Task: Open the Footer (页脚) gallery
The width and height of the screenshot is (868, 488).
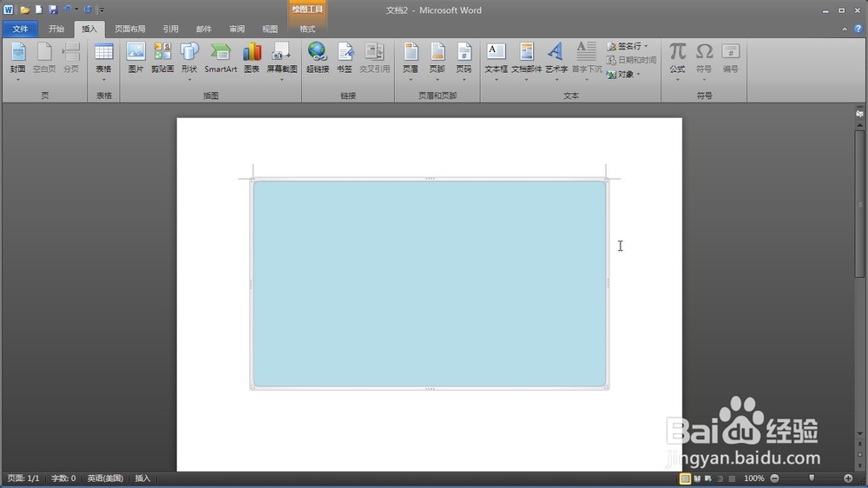Action: pos(437,60)
